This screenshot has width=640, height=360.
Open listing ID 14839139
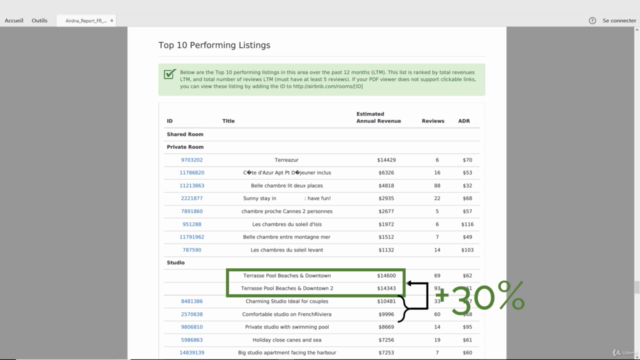(x=192, y=353)
